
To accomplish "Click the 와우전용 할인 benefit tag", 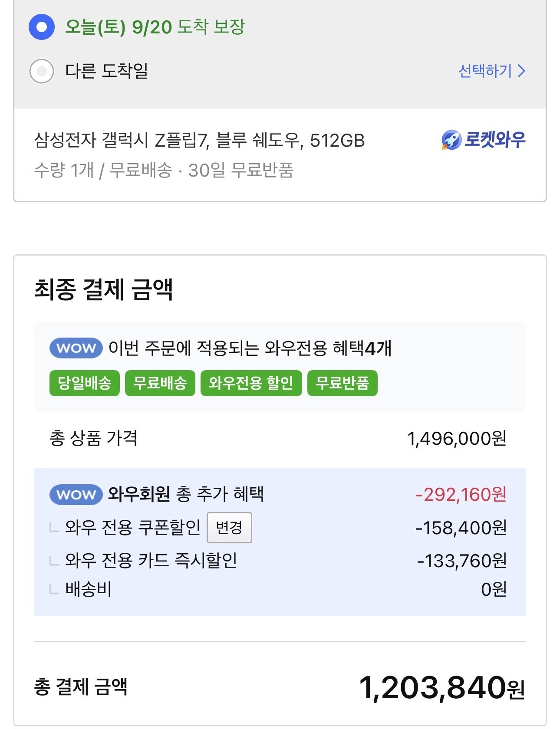I will point(251,383).
